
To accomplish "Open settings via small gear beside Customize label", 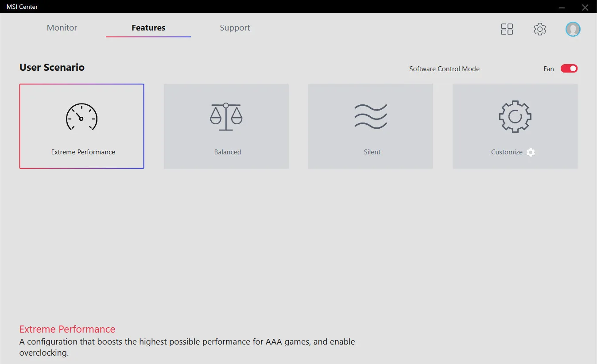I will click(531, 152).
